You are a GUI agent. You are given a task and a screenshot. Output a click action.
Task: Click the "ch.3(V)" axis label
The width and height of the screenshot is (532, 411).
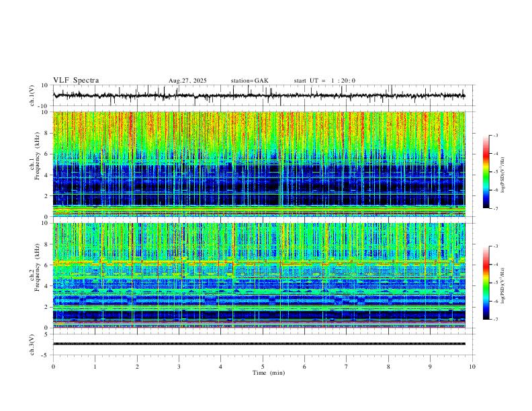pyautogui.click(x=32, y=345)
